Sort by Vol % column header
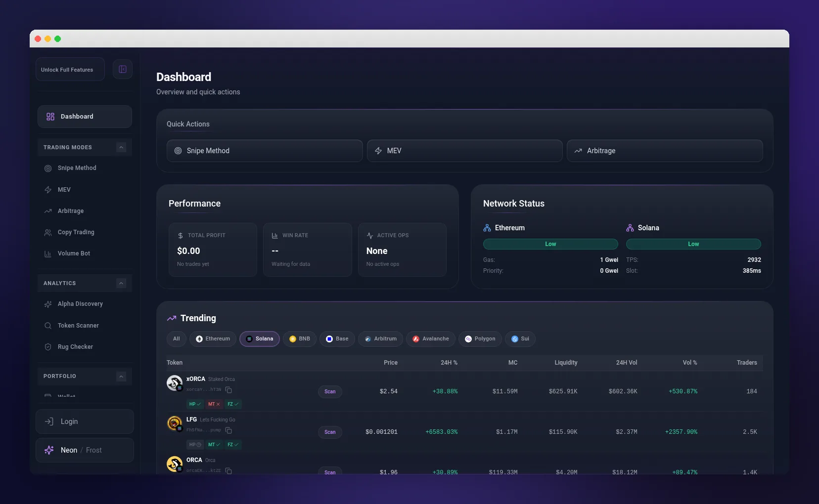 [x=690, y=363]
